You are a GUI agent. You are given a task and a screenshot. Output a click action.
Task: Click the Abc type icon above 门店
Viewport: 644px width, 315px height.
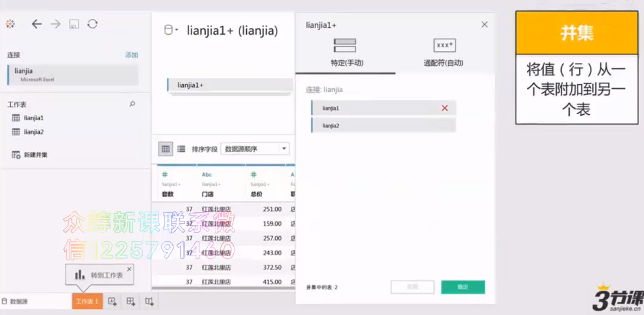tap(207, 174)
